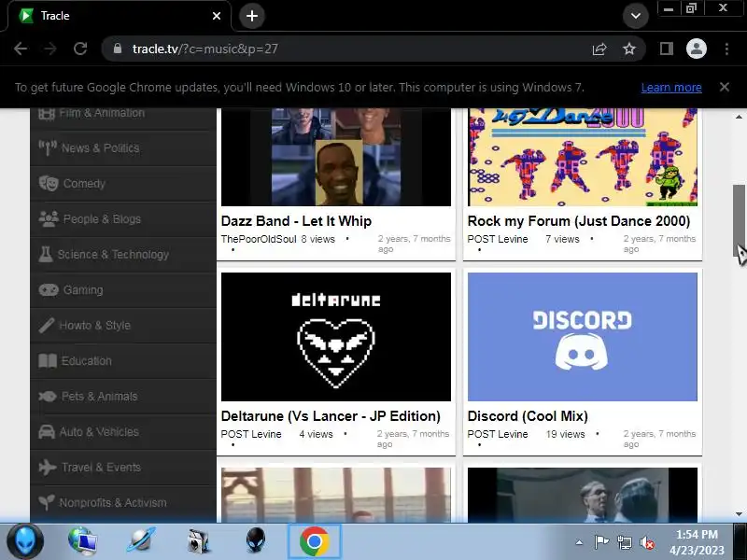Viewport: 747px width, 560px height.
Task: Open the taskbar clock and date
Action: click(x=697, y=542)
